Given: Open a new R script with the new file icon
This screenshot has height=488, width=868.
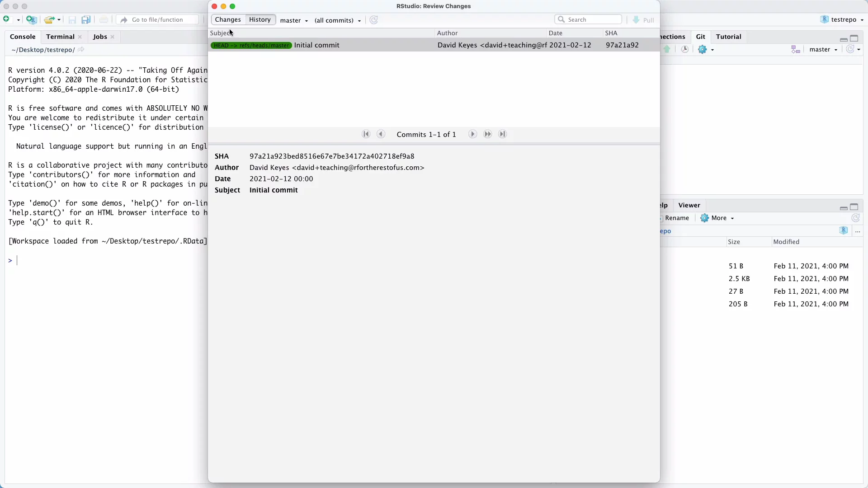Looking at the screenshot, I should (7, 19).
